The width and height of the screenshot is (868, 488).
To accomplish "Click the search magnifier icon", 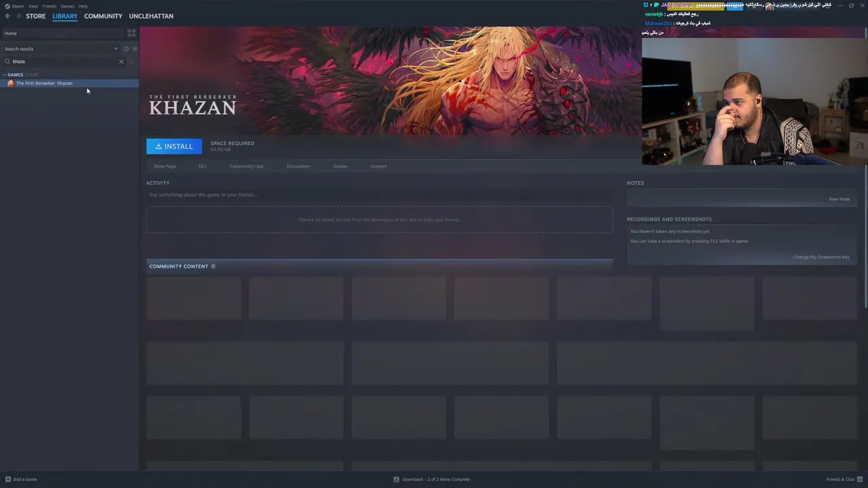I will (x=7, y=62).
